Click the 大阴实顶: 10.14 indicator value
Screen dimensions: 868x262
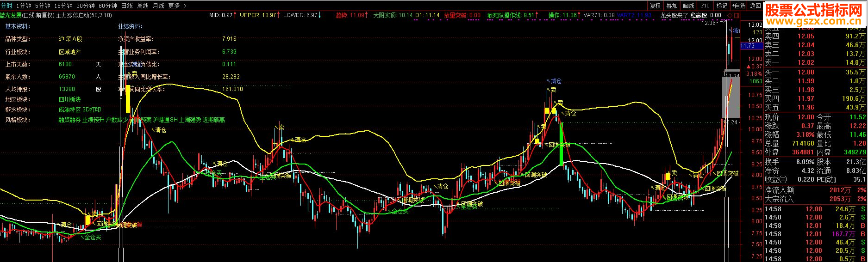(393, 15)
